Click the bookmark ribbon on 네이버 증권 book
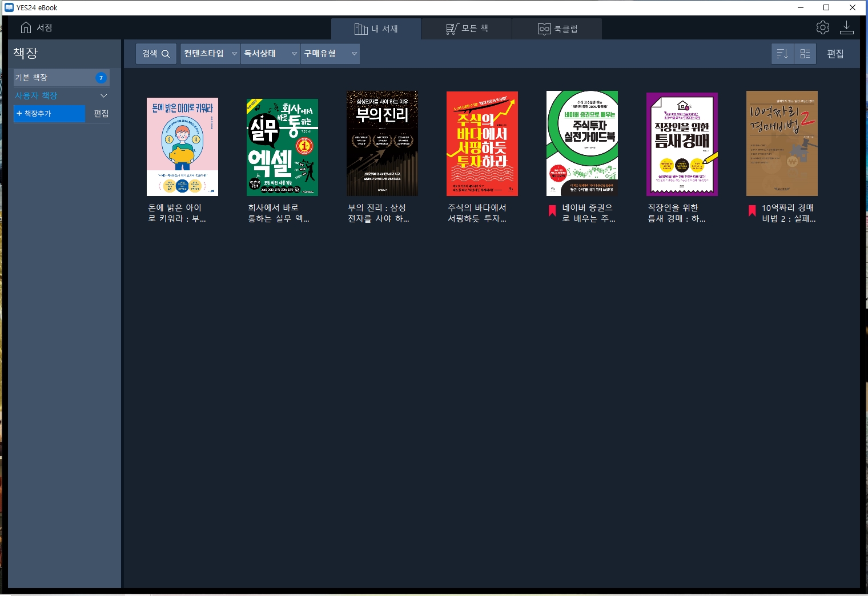 pyautogui.click(x=552, y=211)
